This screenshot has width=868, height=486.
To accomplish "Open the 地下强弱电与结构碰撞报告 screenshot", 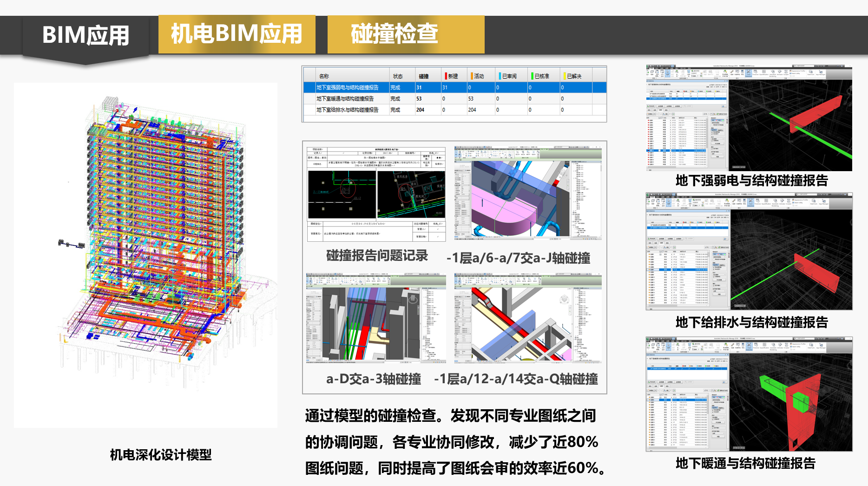I will 749,118.
